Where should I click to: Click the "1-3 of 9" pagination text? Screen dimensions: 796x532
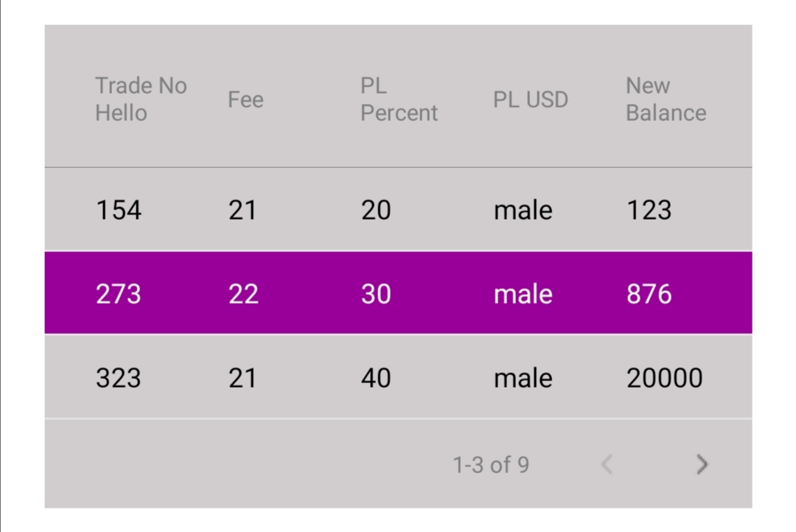pyautogui.click(x=491, y=465)
